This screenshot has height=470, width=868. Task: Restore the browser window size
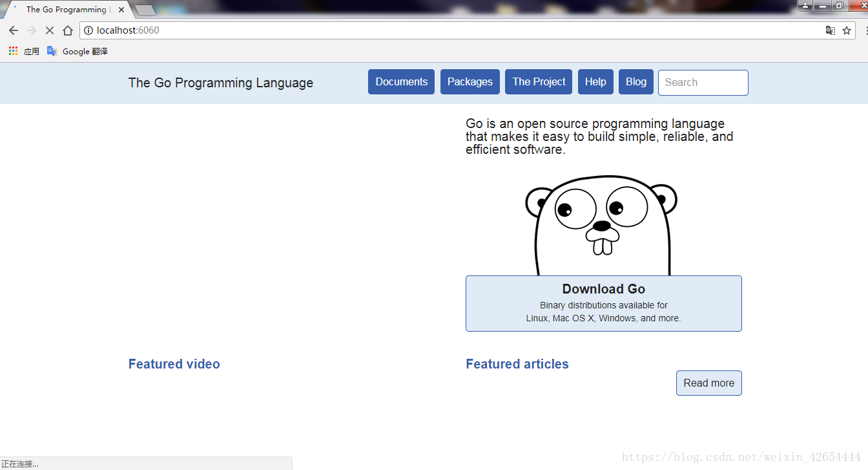[839, 5]
